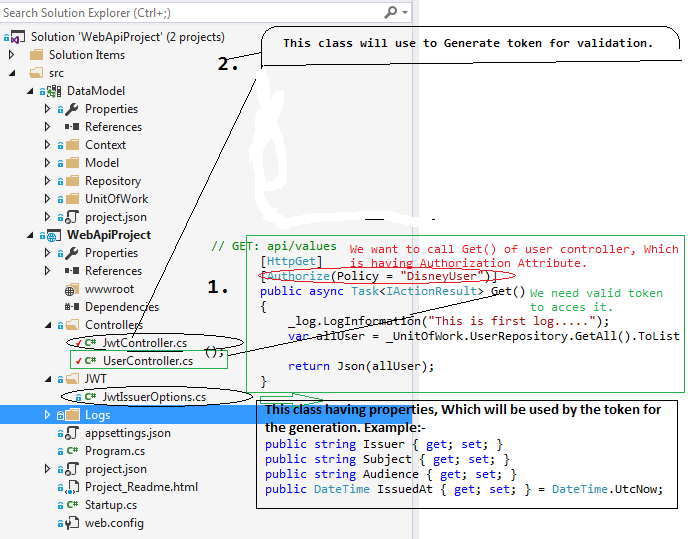
Task: Expand DataModel References node
Action: [48, 127]
